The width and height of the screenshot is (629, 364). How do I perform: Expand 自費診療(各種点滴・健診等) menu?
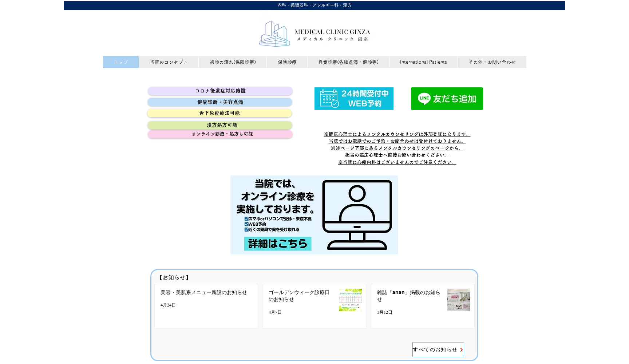click(x=348, y=62)
